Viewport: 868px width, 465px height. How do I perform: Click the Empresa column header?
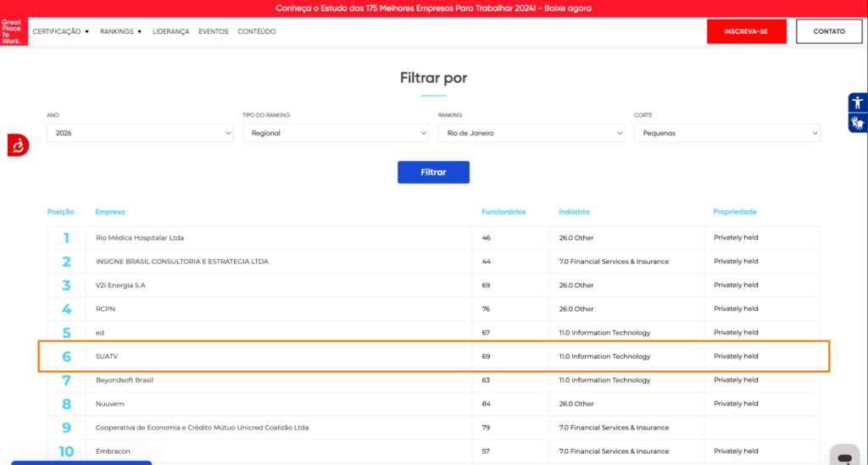coord(110,212)
